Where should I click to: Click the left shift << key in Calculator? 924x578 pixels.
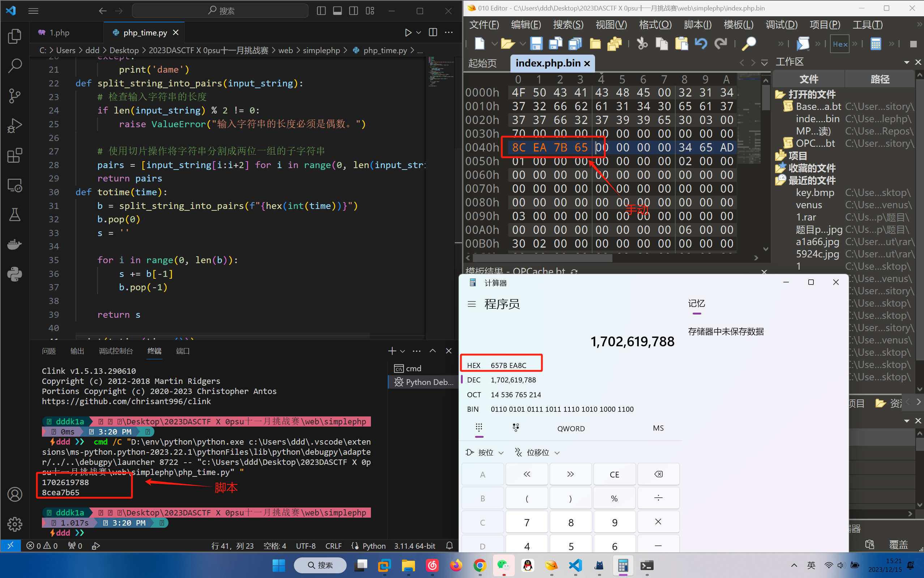(x=527, y=474)
